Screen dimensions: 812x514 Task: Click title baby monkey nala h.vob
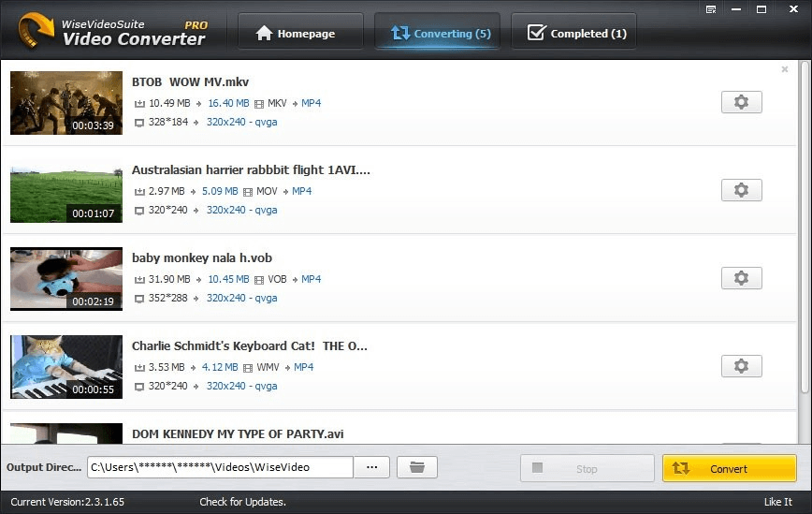point(202,258)
